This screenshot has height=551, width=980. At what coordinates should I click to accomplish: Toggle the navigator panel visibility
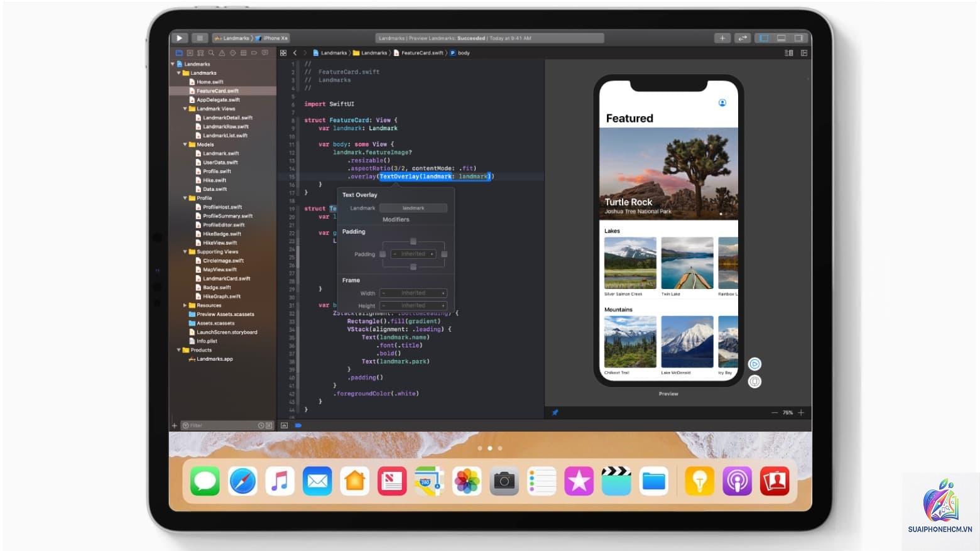coord(764,38)
